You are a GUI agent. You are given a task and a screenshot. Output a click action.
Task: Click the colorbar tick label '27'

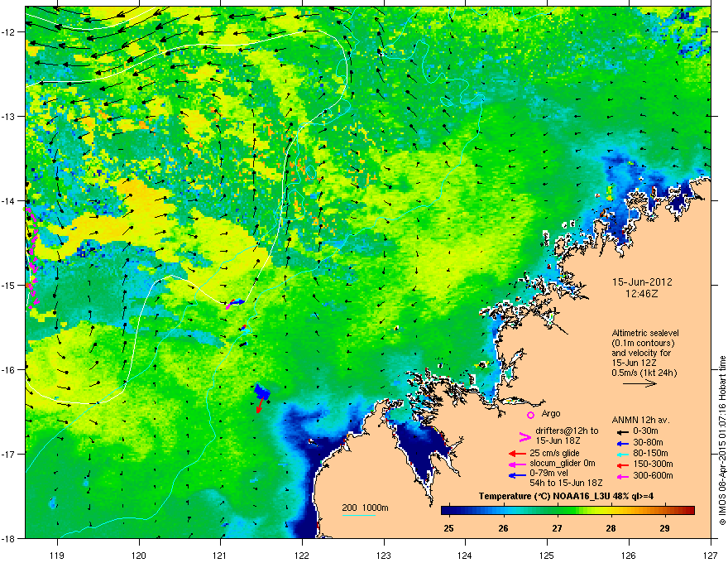tap(557, 528)
